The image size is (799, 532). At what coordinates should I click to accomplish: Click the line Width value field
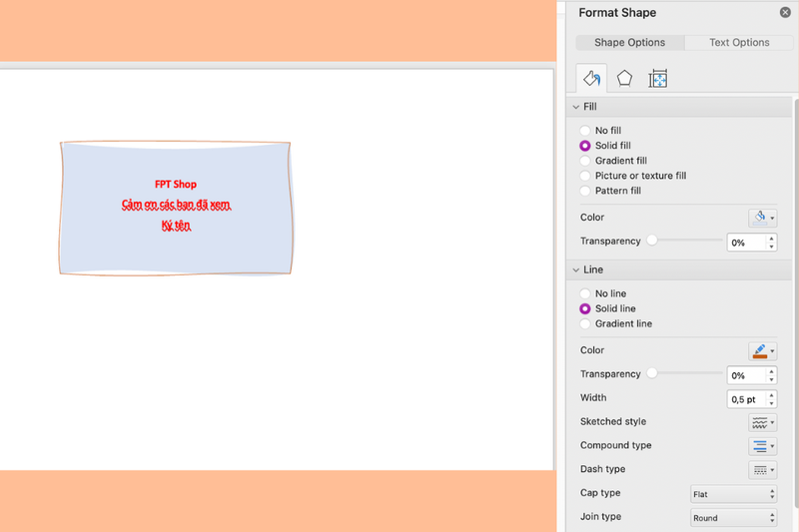(x=746, y=399)
